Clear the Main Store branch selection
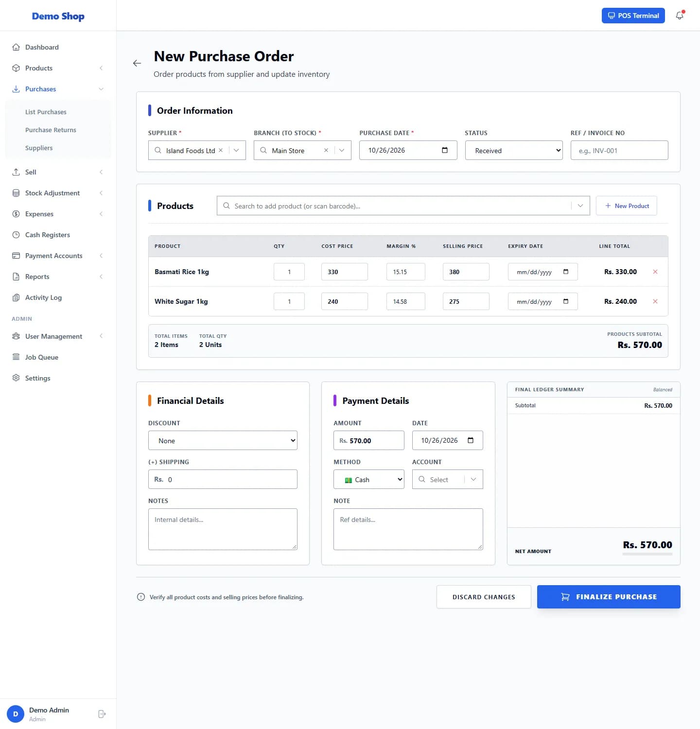700x729 pixels. pos(326,150)
